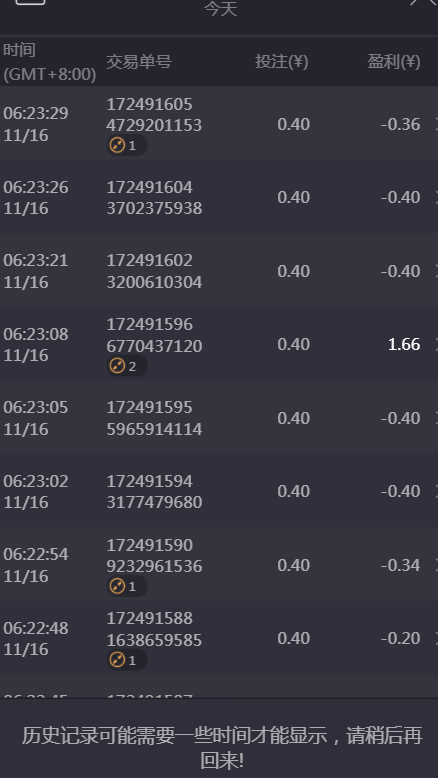The height and width of the screenshot is (778, 438).
Task: Click the free-spin badge on order 1724916054729201153
Action: (126, 145)
